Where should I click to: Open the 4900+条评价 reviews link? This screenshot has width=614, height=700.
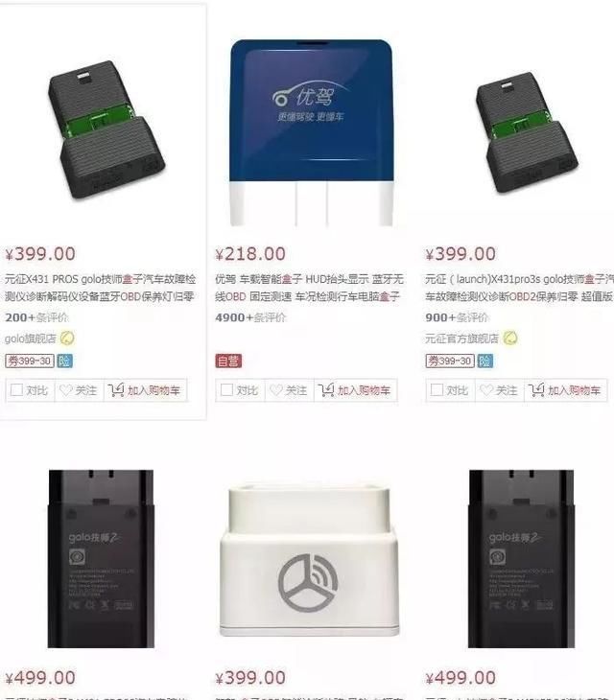point(250,317)
